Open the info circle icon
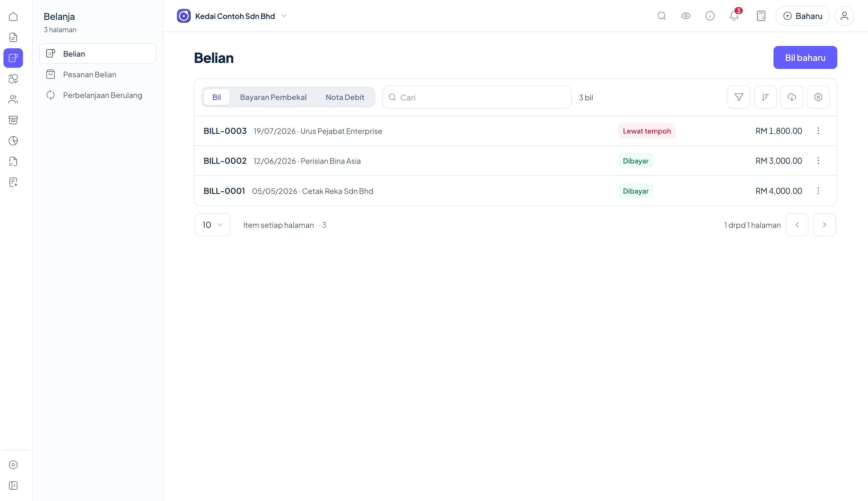 710,16
